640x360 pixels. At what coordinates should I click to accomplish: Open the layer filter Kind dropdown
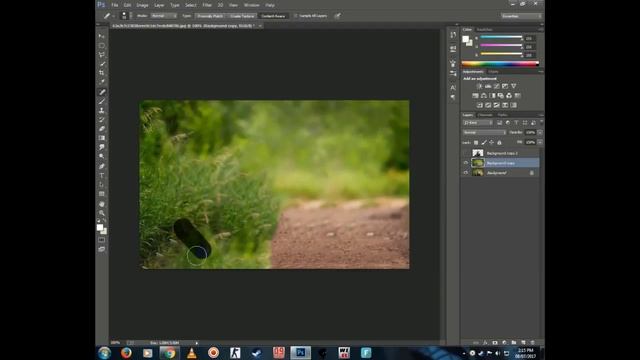pos(478,122)
